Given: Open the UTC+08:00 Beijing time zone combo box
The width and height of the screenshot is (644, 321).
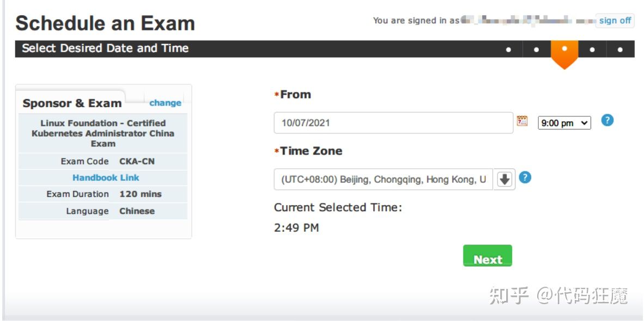Looking at the screenshot, I should click(383, 180).
